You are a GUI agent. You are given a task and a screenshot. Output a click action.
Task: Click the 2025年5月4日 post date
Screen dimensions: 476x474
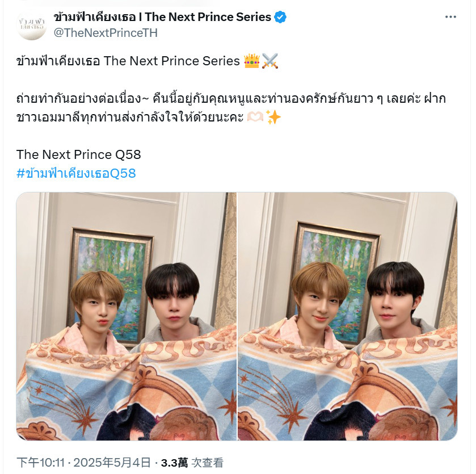[x=112, y=463]
